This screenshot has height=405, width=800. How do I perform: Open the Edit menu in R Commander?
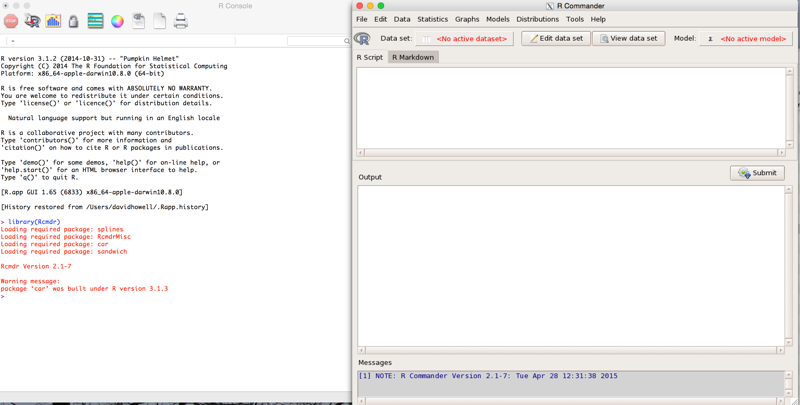click(x=381, y=19)
